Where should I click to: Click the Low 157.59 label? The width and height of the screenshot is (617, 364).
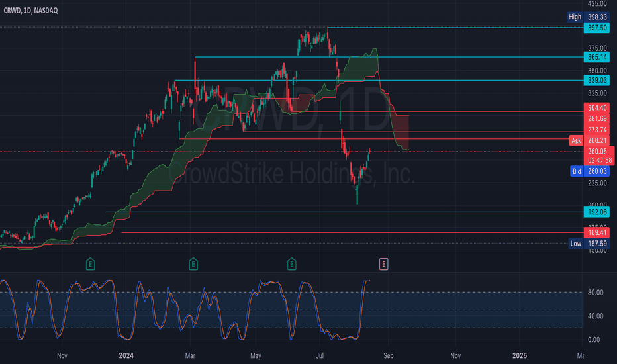[x=589, y=244]
